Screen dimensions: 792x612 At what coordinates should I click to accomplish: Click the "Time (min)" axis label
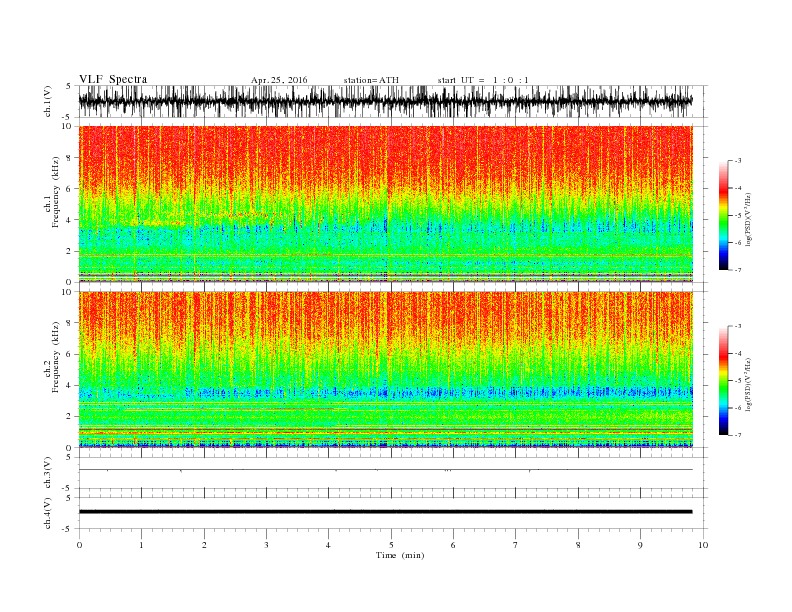tap(400, 555)
